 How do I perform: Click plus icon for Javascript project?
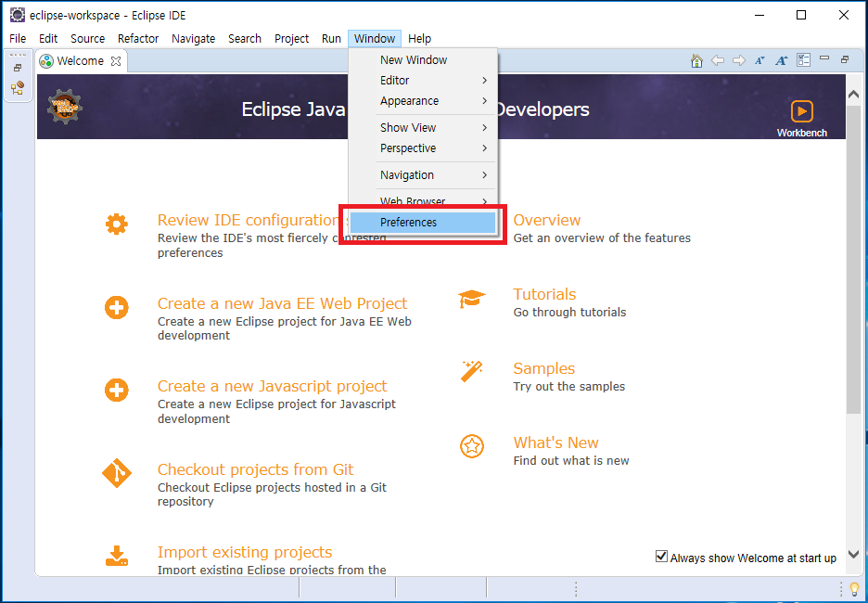(116, 390)
